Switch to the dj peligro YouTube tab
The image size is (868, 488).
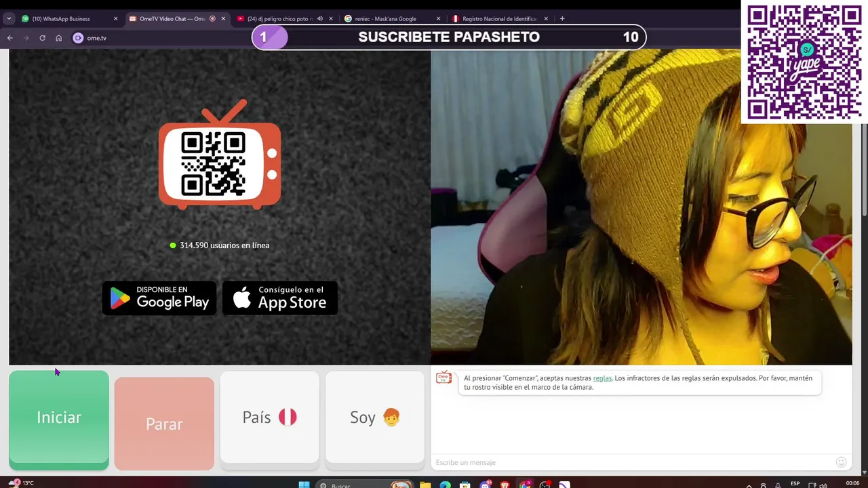pos(285,19)
